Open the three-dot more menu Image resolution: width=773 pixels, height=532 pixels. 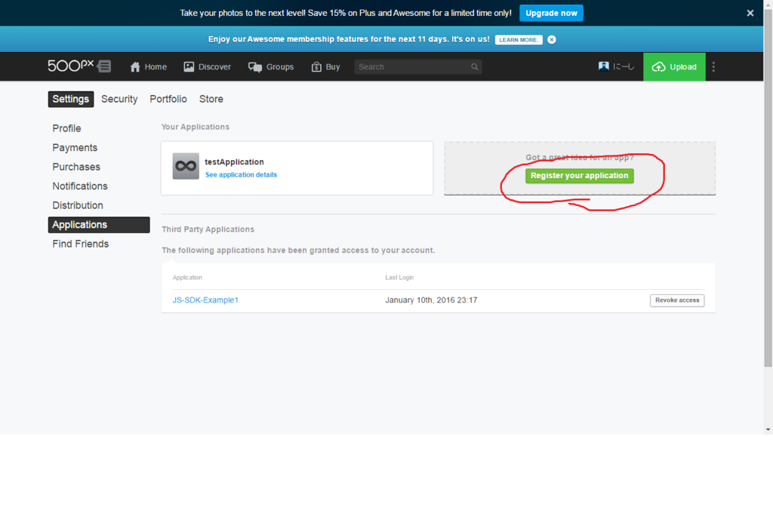[x=713, y=66]
